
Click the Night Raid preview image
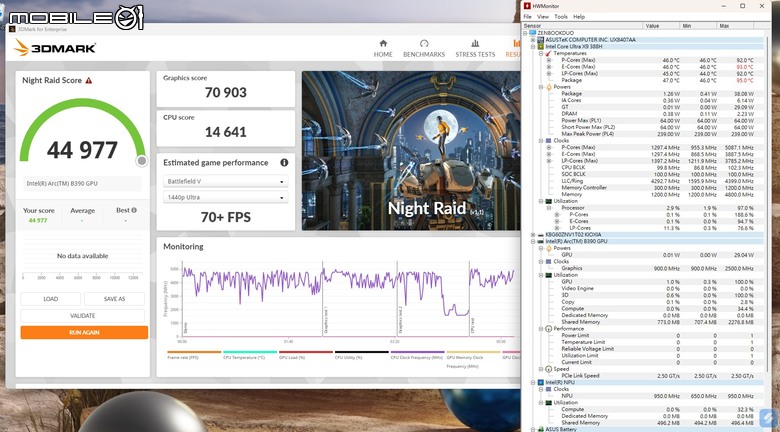411,150
